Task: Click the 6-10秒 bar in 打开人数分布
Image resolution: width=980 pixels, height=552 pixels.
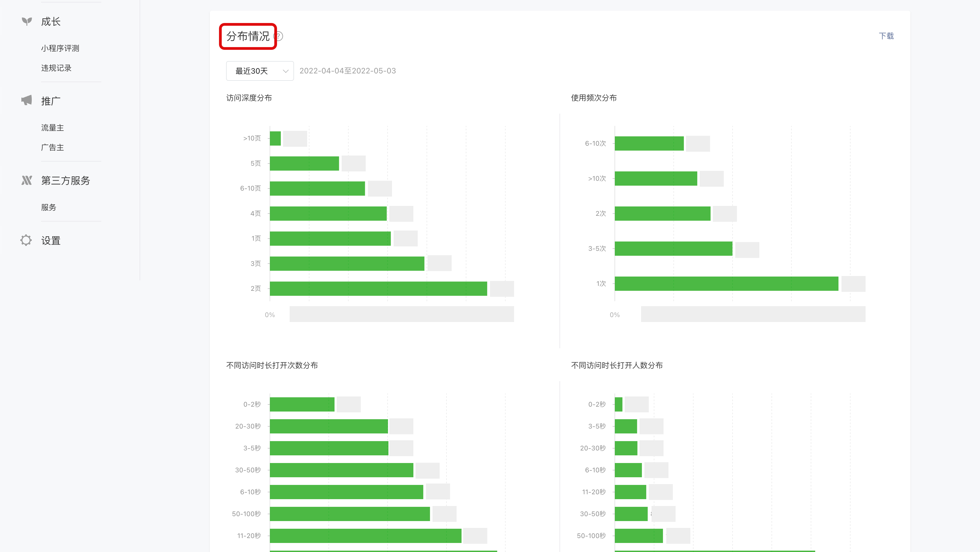Action: 629,470
